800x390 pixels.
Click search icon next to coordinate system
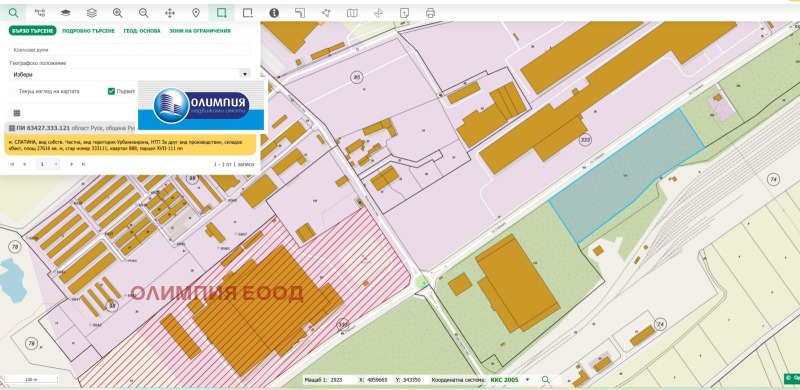pos(545,380)
